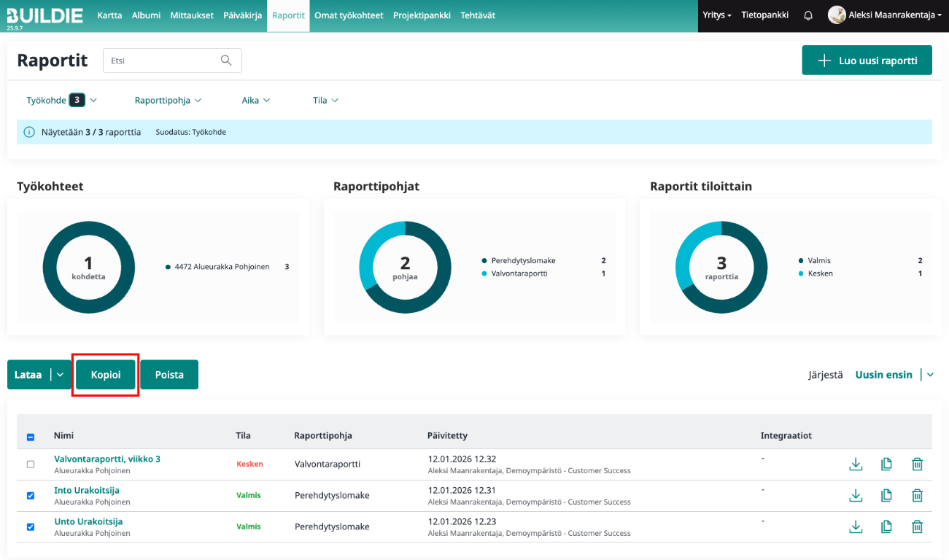Expand the Työkohde filter dropdown
Viewport: 949px width, 560px height.
61,101
